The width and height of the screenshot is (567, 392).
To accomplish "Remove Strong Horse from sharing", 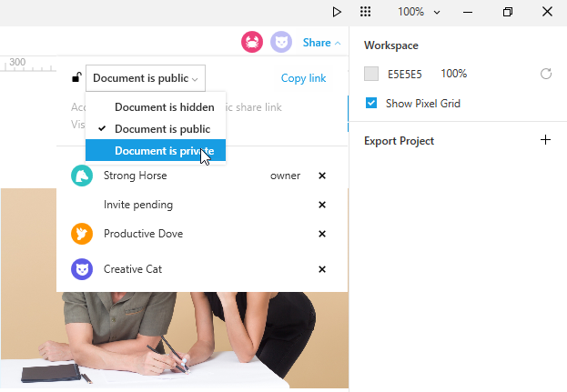I will (x=322, y=176).
